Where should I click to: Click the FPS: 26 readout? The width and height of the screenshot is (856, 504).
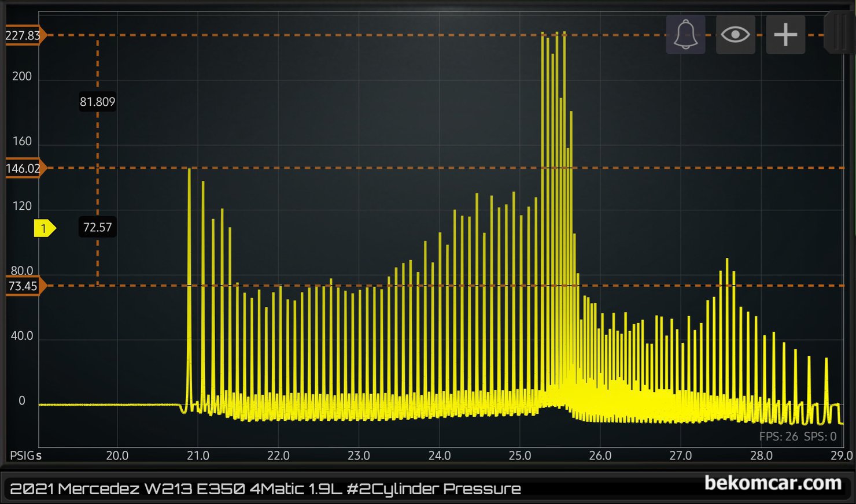click(778, 436)
